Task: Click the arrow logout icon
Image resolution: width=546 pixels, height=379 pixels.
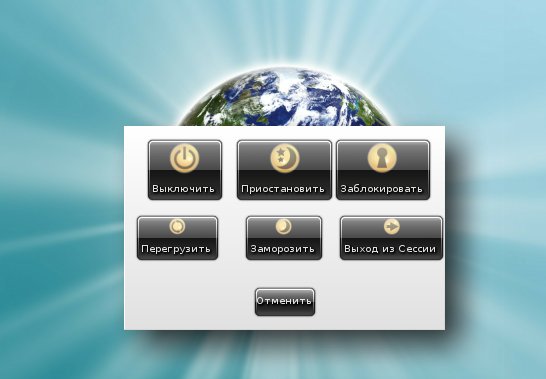Action: [x=392, y=226]
